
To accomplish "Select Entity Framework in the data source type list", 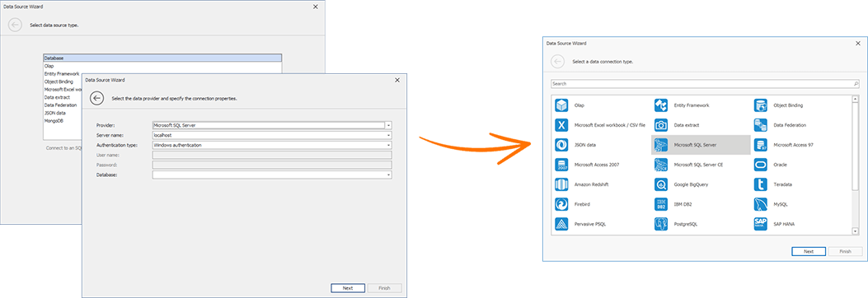I will (62, 73).
